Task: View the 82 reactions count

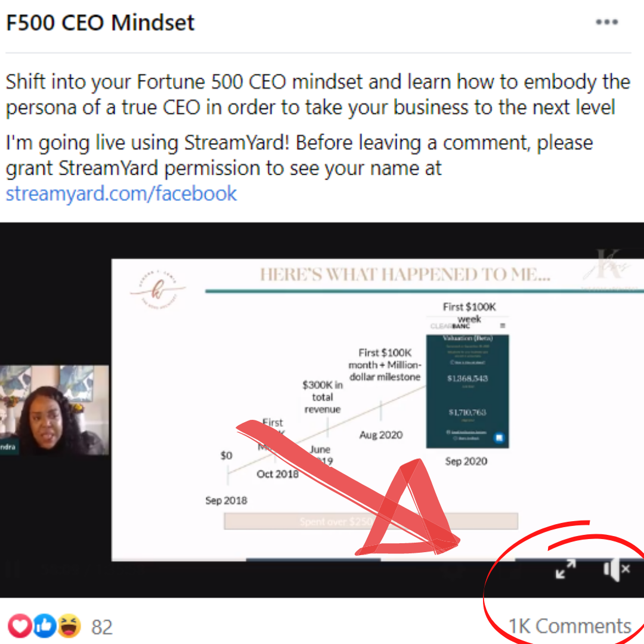Action: [102, 627]
